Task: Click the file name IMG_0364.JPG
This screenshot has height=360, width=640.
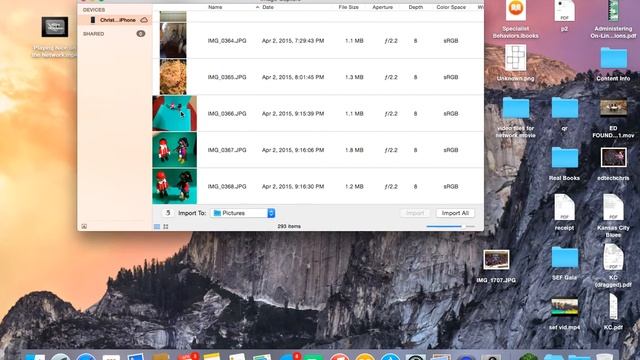Action: (227, 41)
